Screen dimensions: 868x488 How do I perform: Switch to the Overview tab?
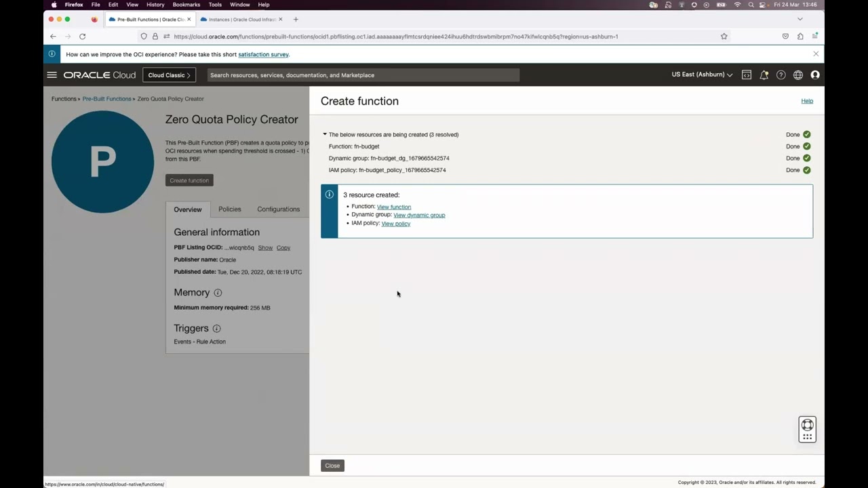188,209
